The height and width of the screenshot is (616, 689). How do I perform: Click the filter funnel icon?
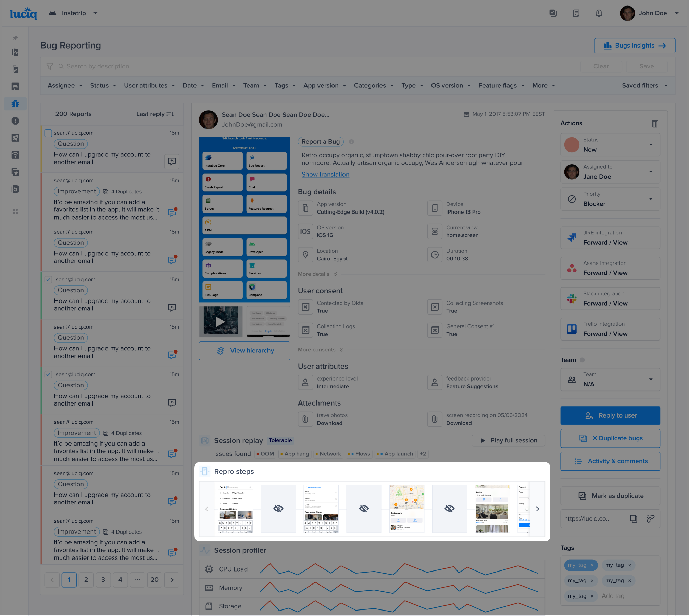coord(50,66)
